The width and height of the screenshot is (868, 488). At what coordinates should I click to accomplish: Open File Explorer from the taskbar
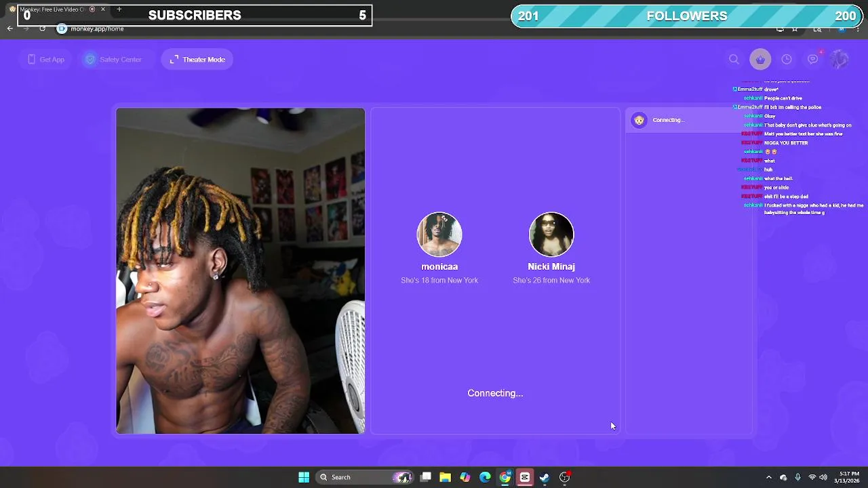coord(446,477)
